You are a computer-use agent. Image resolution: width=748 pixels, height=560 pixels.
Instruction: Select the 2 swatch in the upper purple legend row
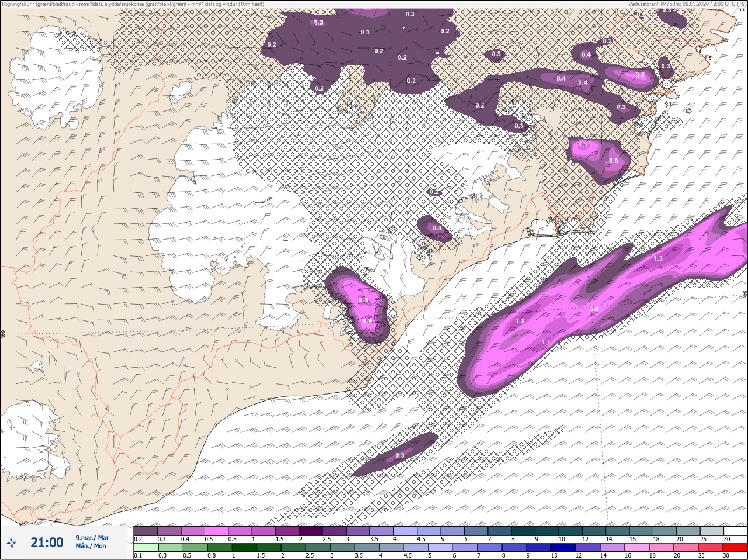click(x=311, y=531)
